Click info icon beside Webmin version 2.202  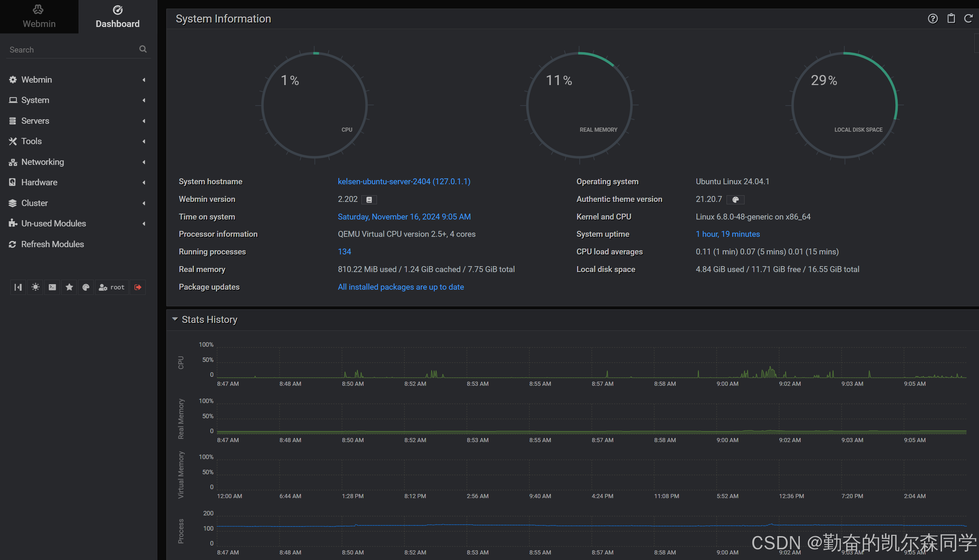coord(369,199)
